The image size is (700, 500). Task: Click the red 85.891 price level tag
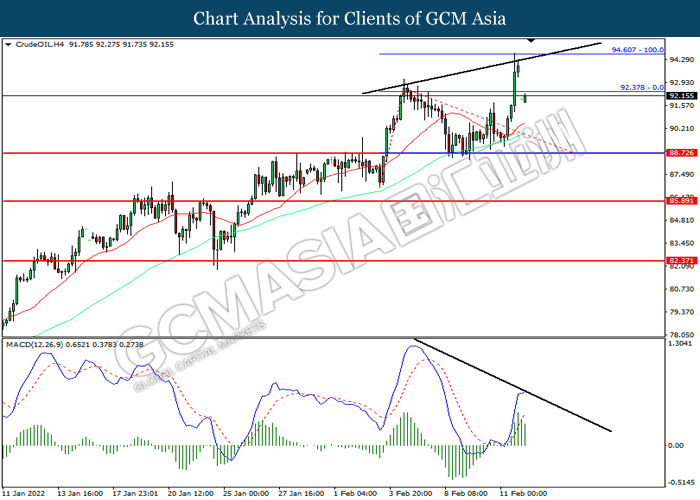tap(681, 201)
